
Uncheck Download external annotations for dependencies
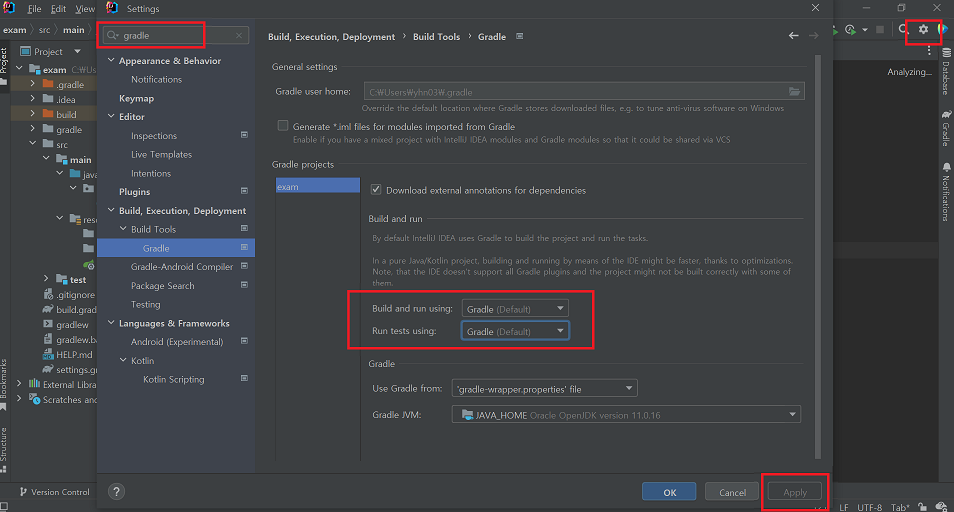[x=376, y=190]
